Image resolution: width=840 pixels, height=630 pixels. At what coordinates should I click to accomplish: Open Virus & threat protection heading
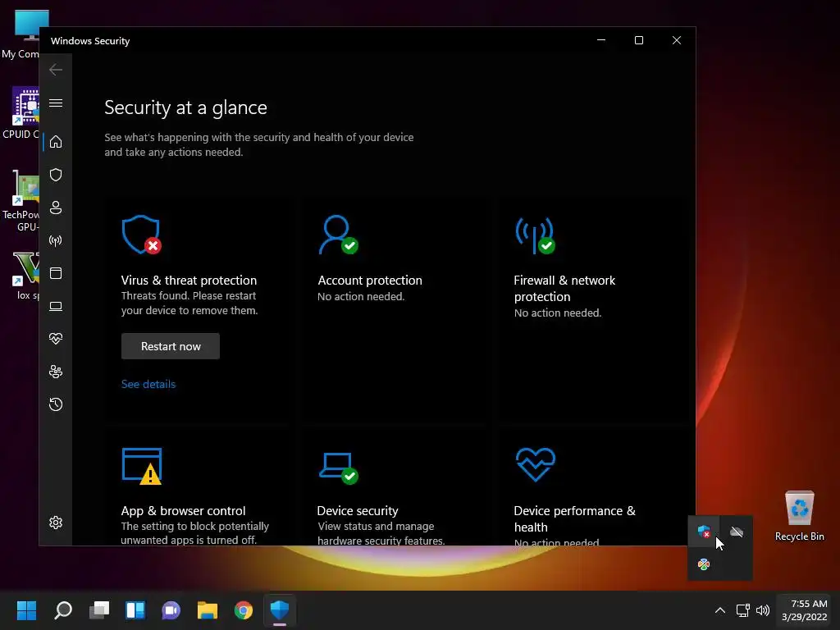(x=189, y=281)
